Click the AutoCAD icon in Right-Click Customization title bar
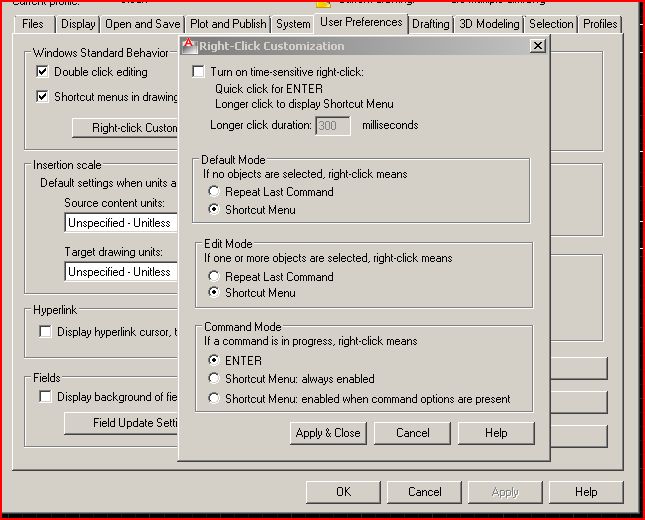This screenshot has height=520, width=645. [x=189, y=46]
